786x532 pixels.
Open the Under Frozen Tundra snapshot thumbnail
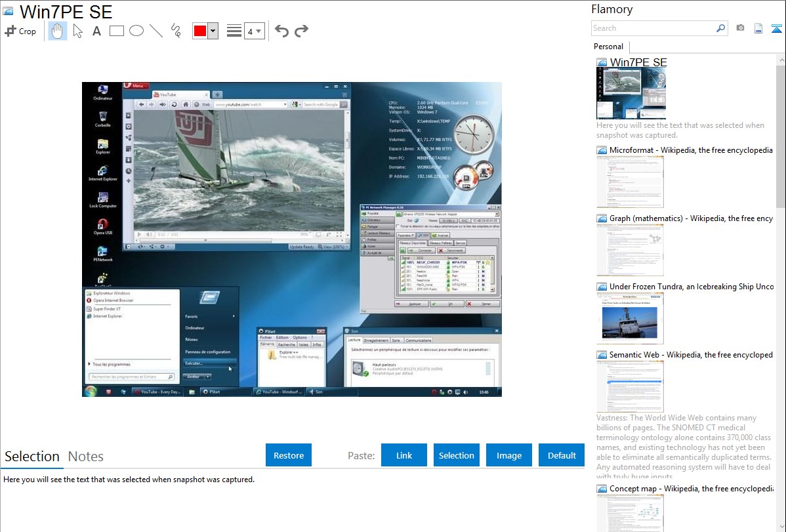pos(630,318)
